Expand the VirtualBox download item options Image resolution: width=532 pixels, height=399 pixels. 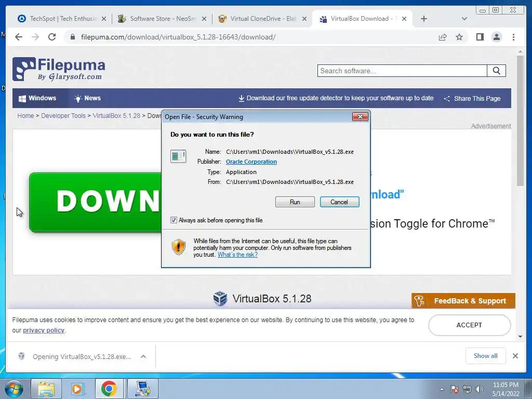pyautogui.click(x=143, y=356)
